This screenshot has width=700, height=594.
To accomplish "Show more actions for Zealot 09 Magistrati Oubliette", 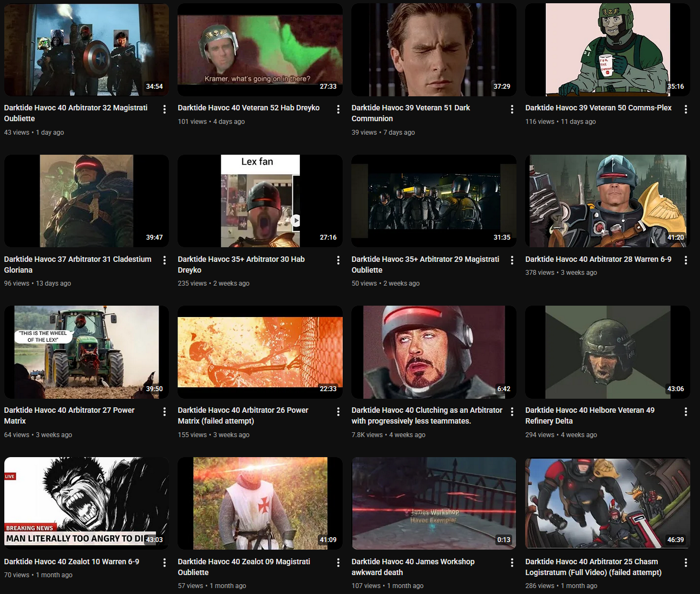I will point(338,563).
